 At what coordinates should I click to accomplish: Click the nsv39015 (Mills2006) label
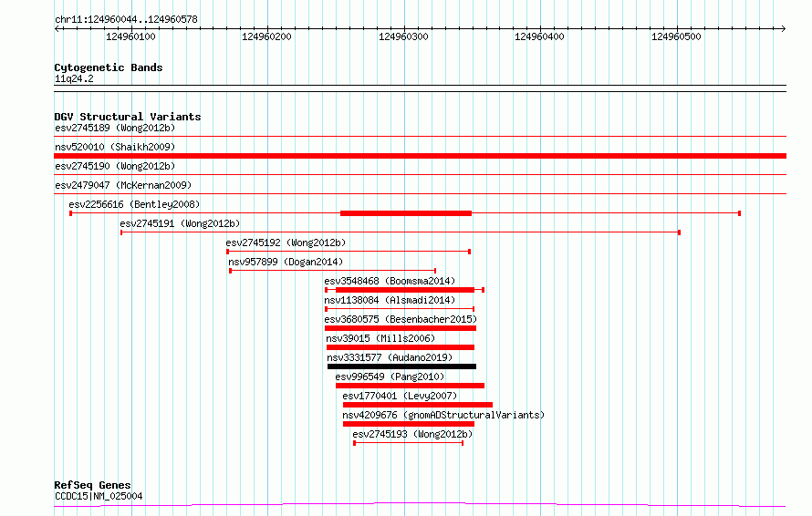pos(380,338)
